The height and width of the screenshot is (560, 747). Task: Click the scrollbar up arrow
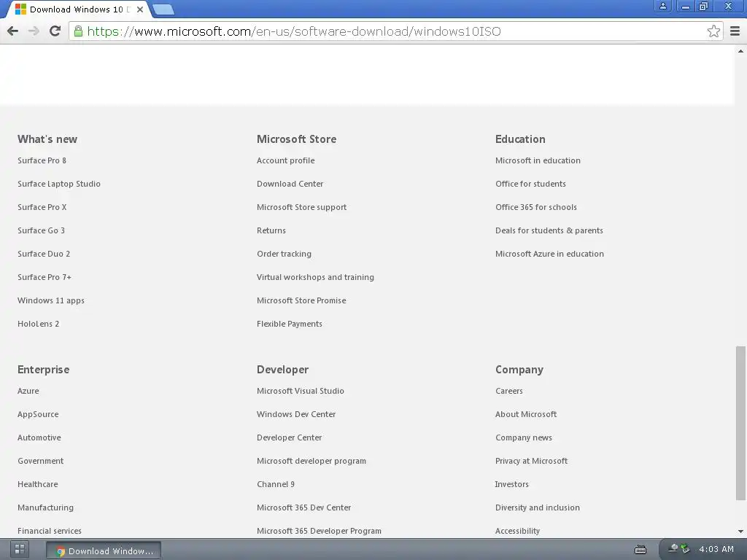(x=740, y=51)
